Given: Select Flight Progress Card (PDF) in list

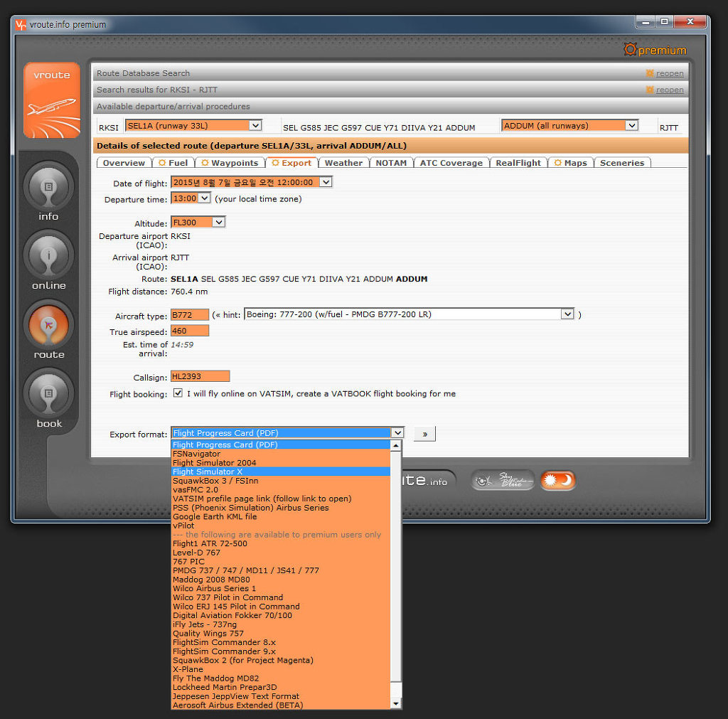Looking at the screenshot, I should tap(280, 444).
